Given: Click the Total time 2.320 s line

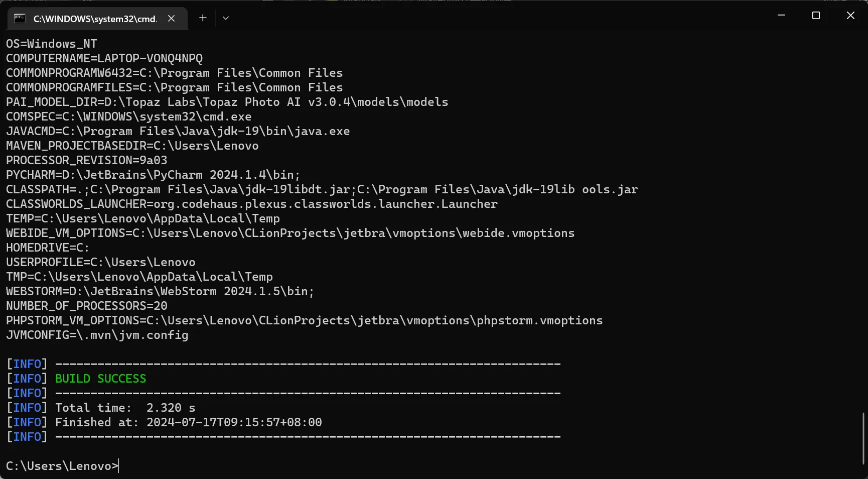Looking at the screenshot, I should point(125,408).
